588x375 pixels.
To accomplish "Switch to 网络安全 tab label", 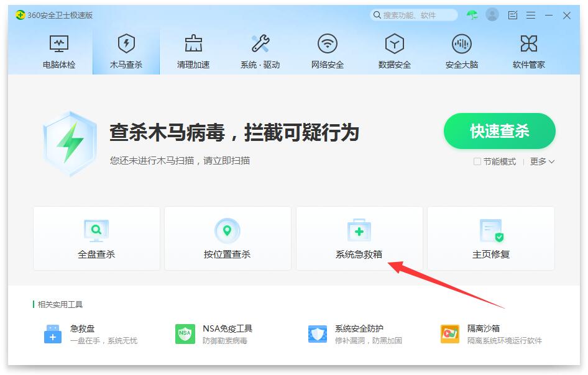I will [328, 65].
